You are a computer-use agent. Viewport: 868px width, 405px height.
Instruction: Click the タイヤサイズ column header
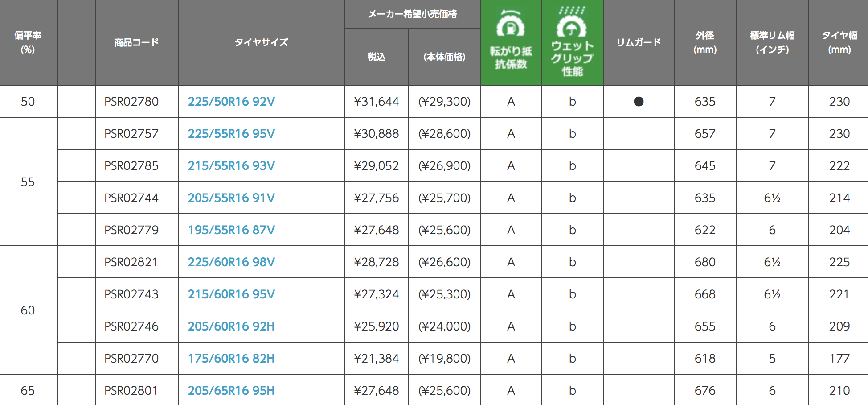click(x=262, y=42)
